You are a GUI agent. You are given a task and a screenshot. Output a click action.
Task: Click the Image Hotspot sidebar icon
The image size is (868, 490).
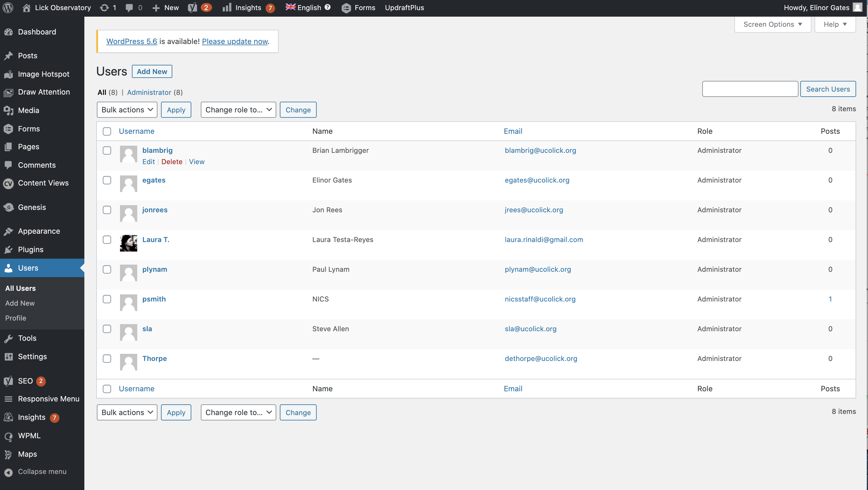pos(8,74)
